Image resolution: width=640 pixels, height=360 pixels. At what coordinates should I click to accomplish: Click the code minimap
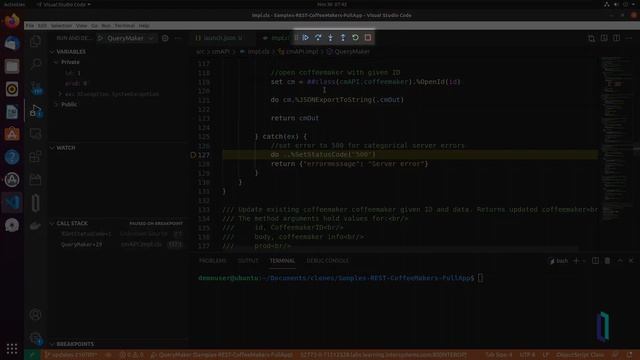point(616,139)
